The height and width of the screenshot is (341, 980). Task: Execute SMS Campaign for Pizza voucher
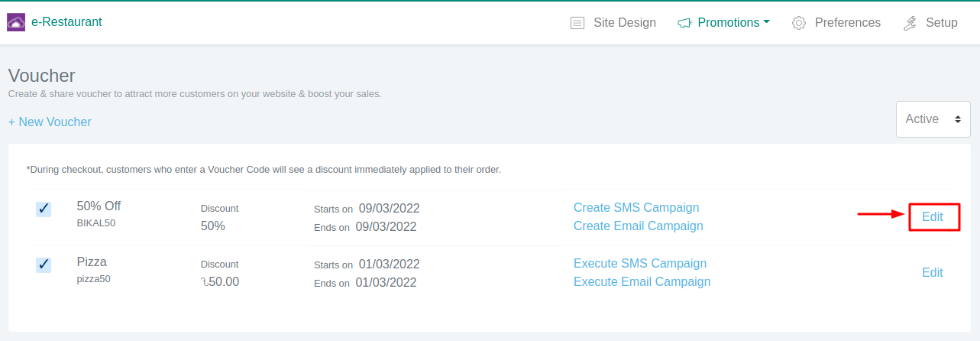coord(640,264)
